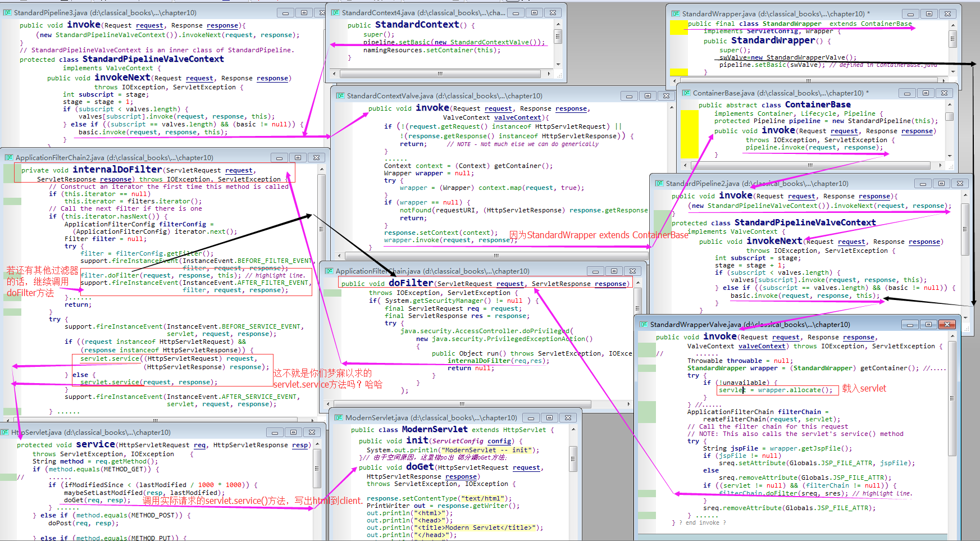Minimize the StandardContext4.java window

(x=516, y=12)
